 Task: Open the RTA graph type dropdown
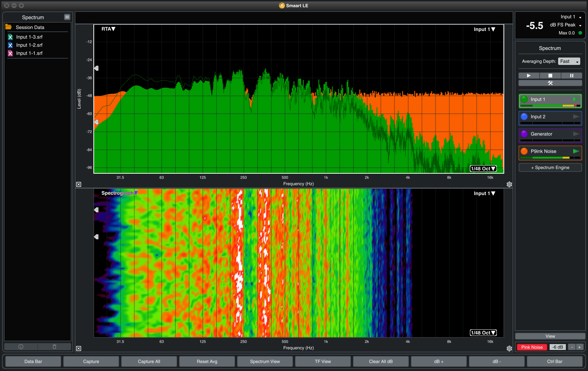coord(109,29)
